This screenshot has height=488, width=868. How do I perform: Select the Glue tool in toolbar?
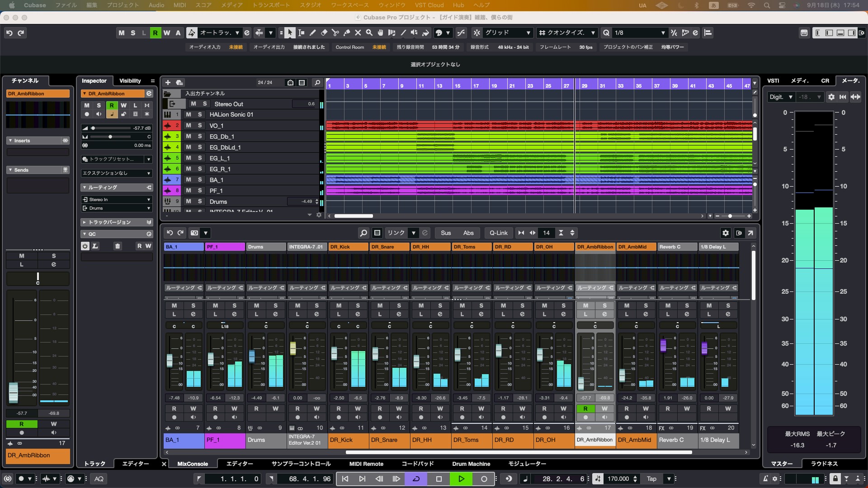346,33
